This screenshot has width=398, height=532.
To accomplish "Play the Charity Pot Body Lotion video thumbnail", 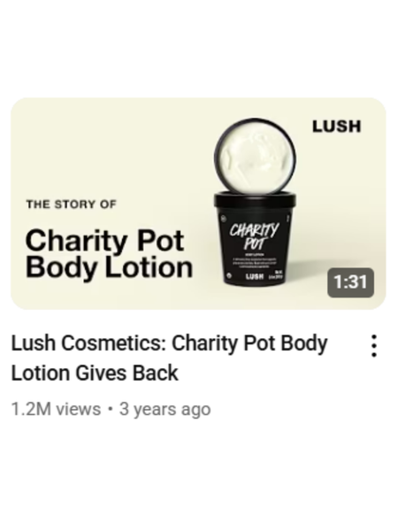I will point(199,204).
